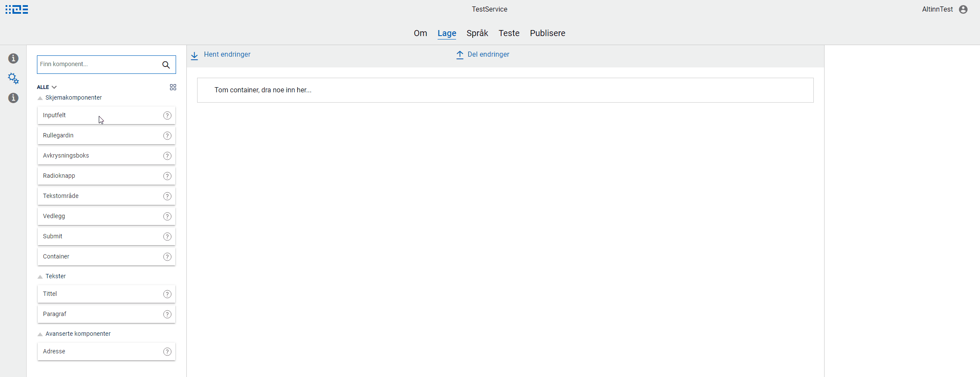
Task: Click the download arrow icon beside Hent endringer
Action: coord(195,56)
